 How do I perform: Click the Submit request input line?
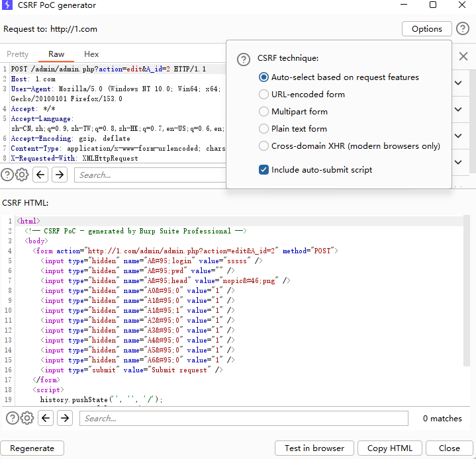pyautogui.click(x=132, y=370)
